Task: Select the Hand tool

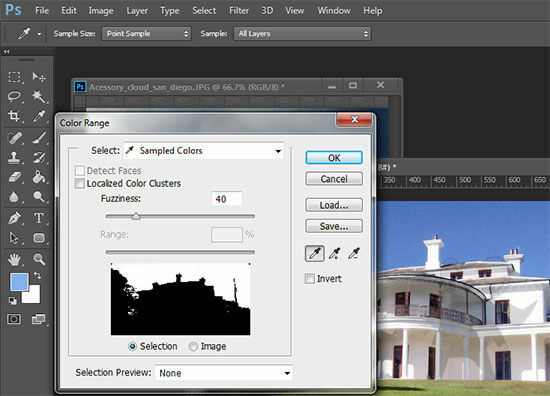Action: [14, 259]
